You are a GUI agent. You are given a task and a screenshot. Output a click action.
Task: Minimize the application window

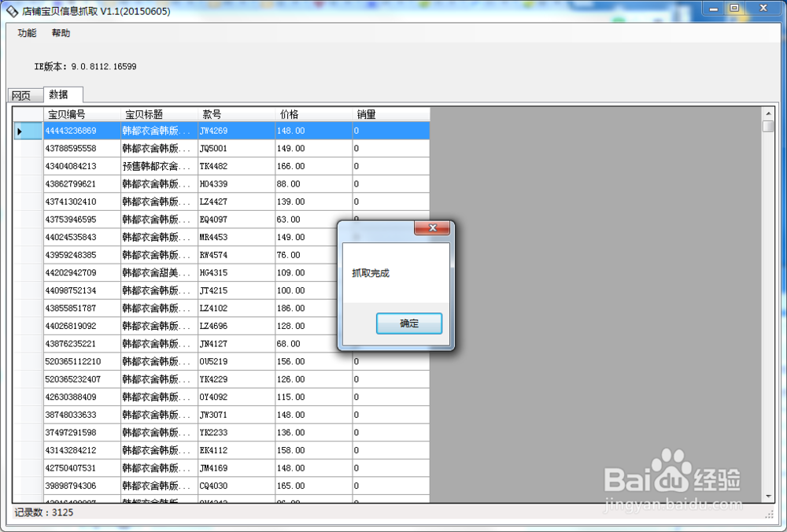click(713, 9)
